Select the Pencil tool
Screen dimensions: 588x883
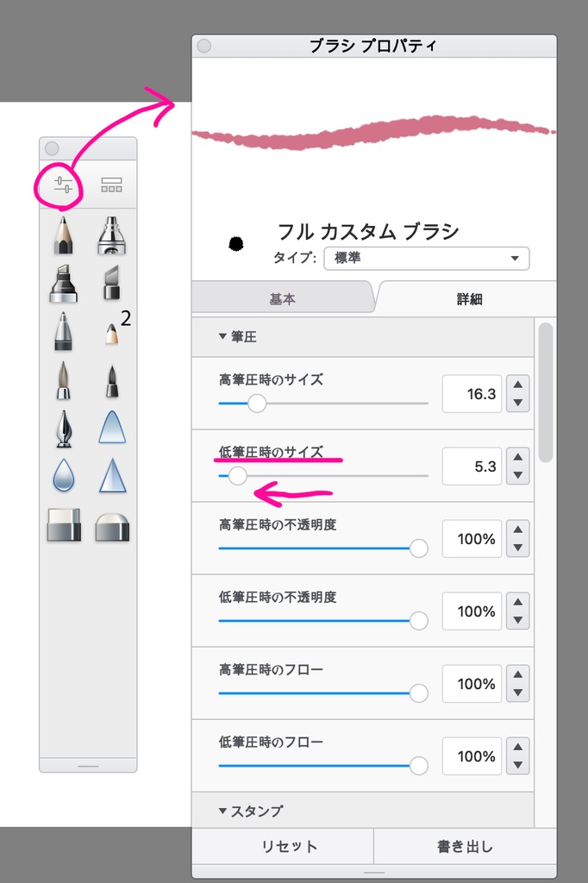tap(65, 237)
